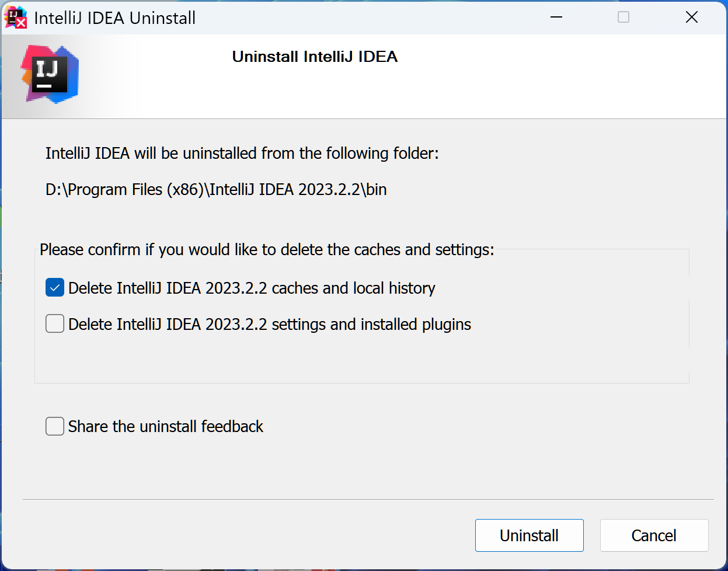This screenshot has width=728, height=571.
Task: Uncheck the delete caches and local history checkbox
Action: coord(55,288)
